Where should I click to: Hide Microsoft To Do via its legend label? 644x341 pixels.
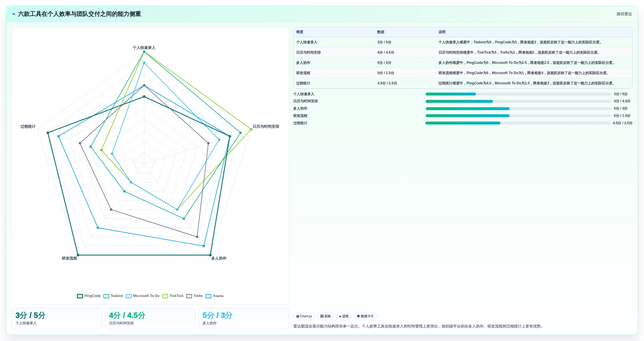click(x=146, y=296)
